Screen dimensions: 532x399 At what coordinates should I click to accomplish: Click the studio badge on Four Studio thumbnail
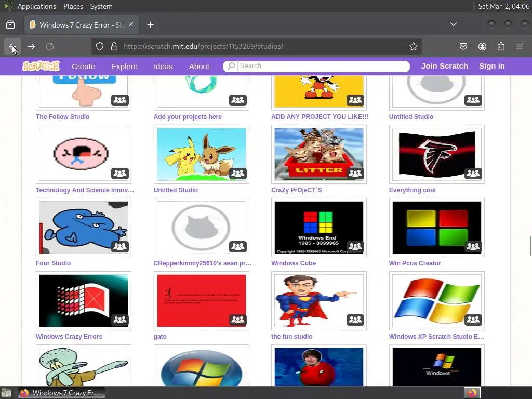coord(120,247)
